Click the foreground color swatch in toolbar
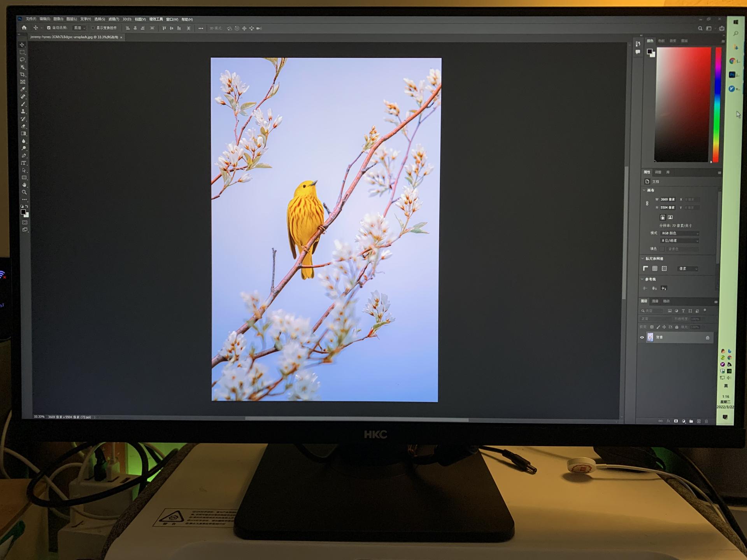The image size is (747, 560). click(x=23, y=212)
